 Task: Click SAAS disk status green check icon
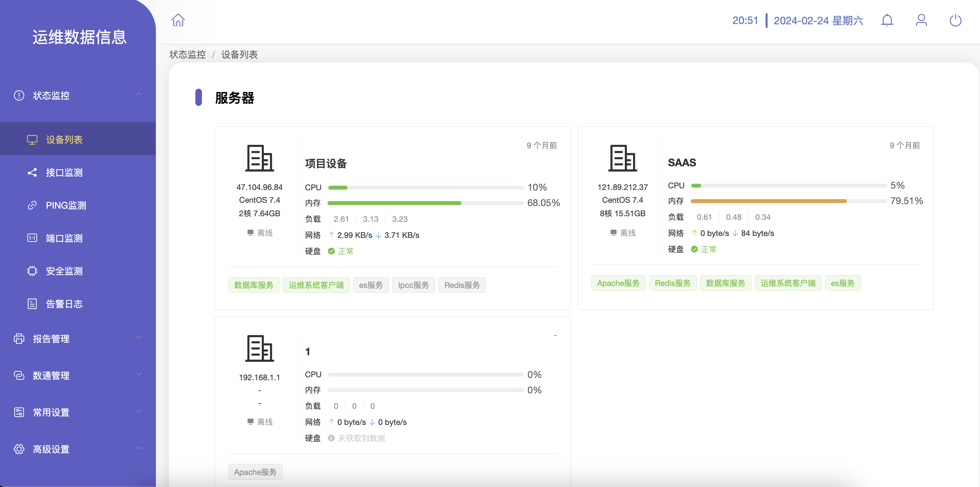(694, 249)
